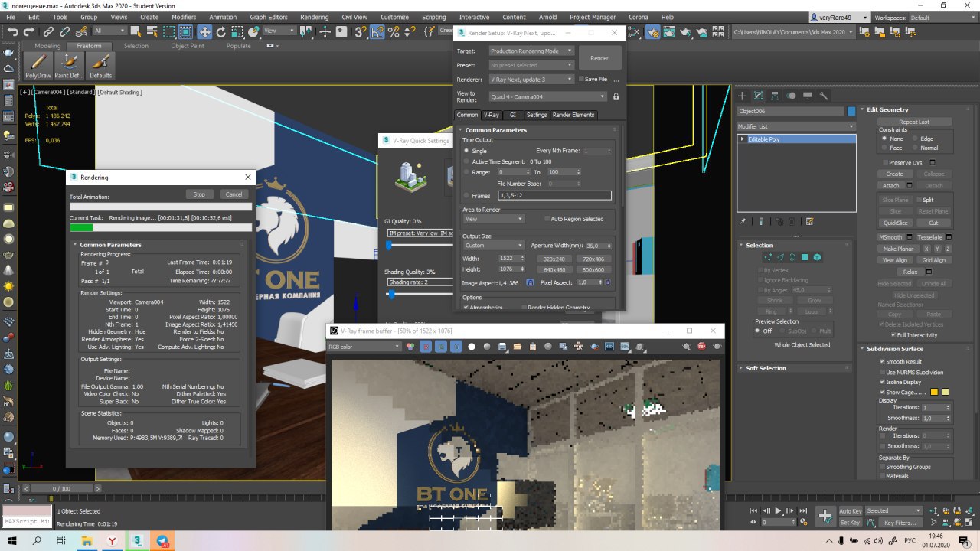Screen dimensions: 980x551
Task: Open RGB color channel dropdown in frame buffer
Action: tap(364, 347)
